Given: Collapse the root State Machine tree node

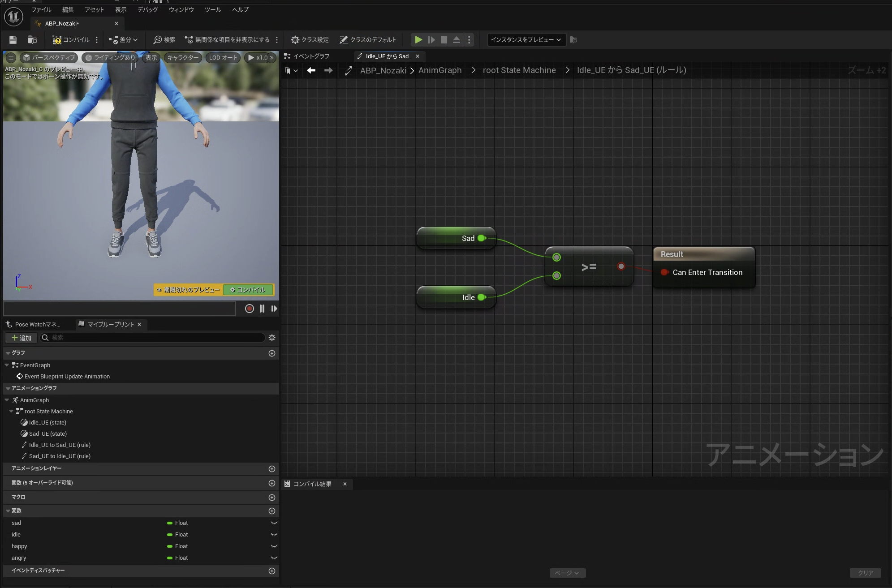Looking at the screenshot, I should [12, 411].
